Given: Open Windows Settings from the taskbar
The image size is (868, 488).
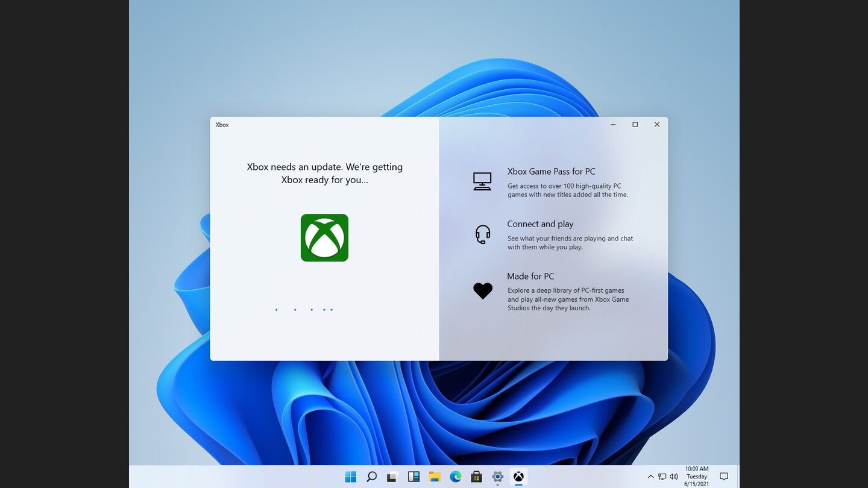Looking at the screenshot, I should pos(497,477).
